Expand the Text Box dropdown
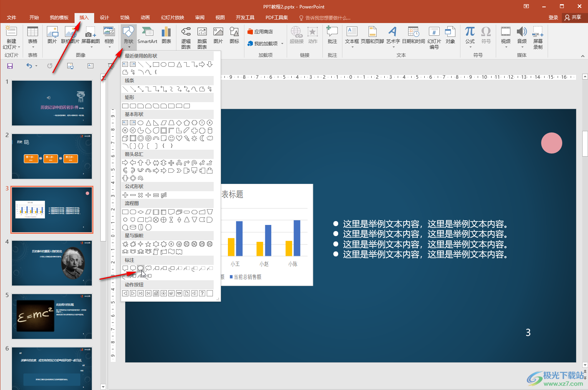The height and width of the screenshot is (390, 588). (352, 47)
